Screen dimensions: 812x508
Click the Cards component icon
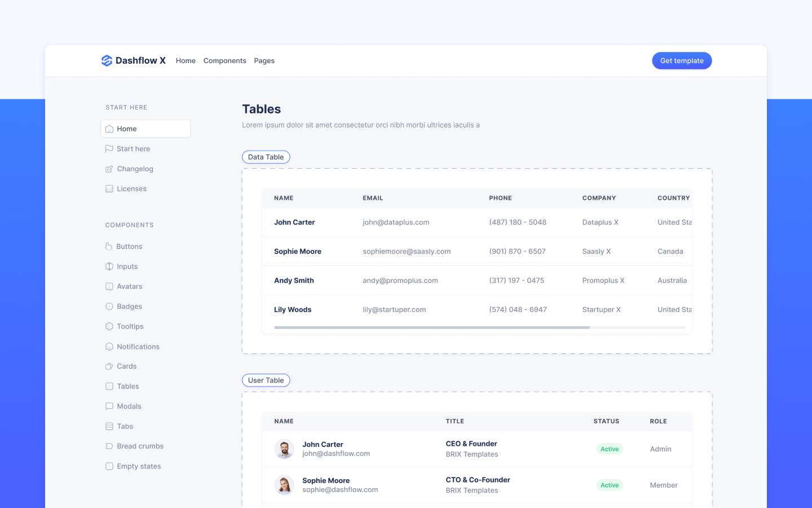(x=109, y=366)
